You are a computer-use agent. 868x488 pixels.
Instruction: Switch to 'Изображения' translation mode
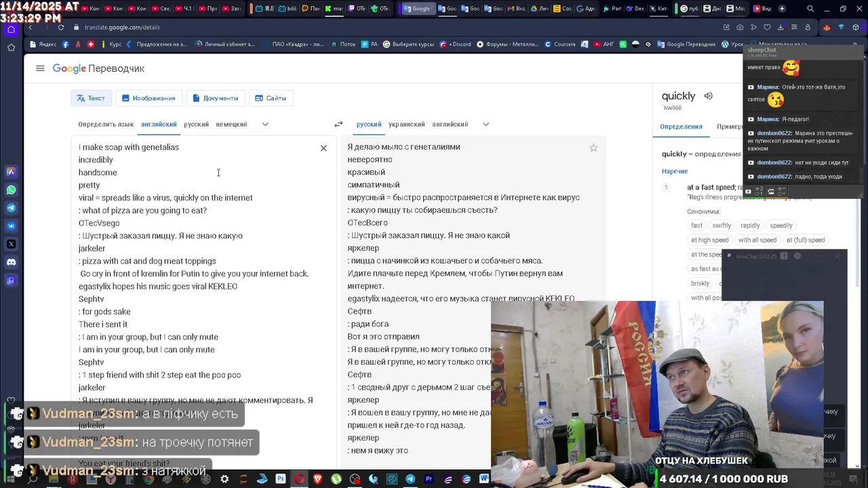click(x=149, y=98)
